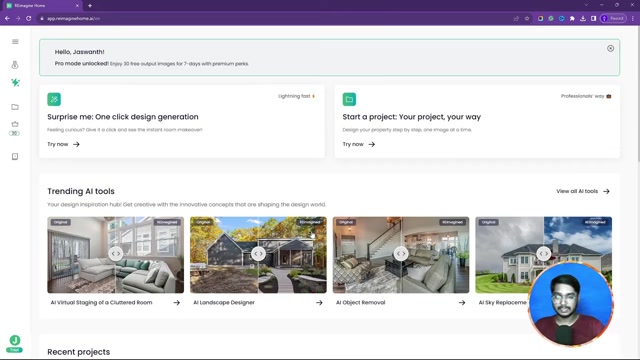Open the browser extensions puzzle icon

click(572, 18)
